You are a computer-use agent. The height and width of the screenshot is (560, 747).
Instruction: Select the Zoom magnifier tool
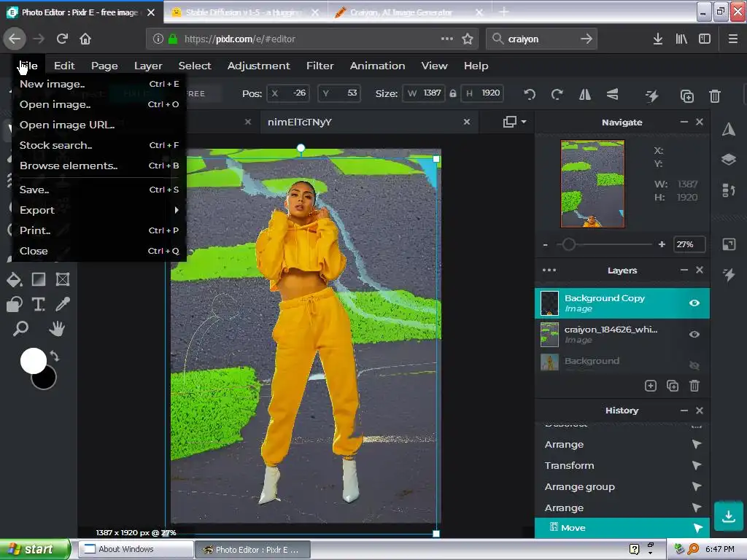click(20, 329)
